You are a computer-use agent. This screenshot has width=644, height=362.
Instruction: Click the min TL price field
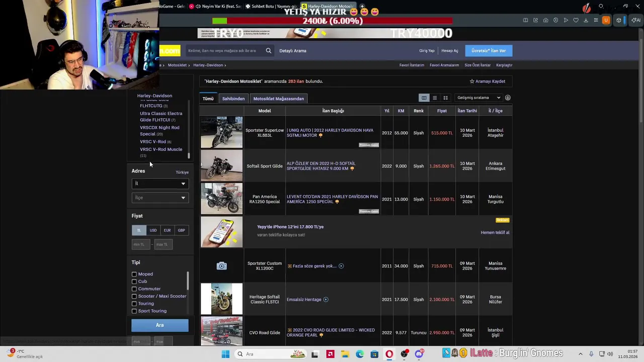[141, 244]
